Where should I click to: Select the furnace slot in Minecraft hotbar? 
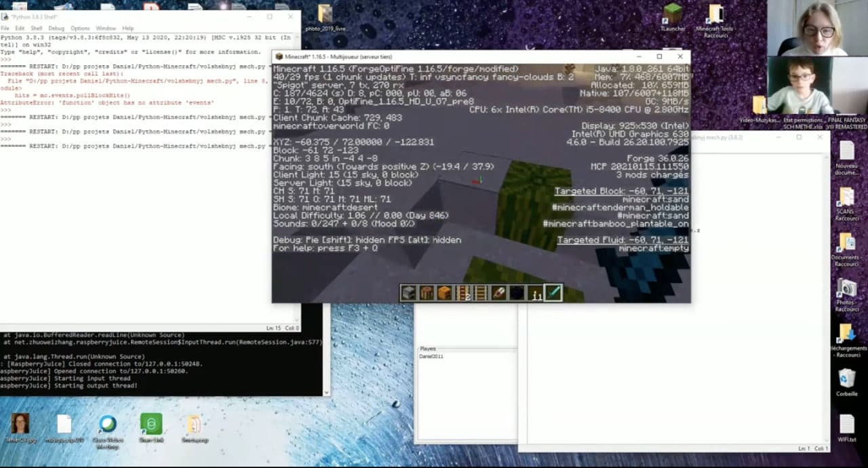(408, 293)
